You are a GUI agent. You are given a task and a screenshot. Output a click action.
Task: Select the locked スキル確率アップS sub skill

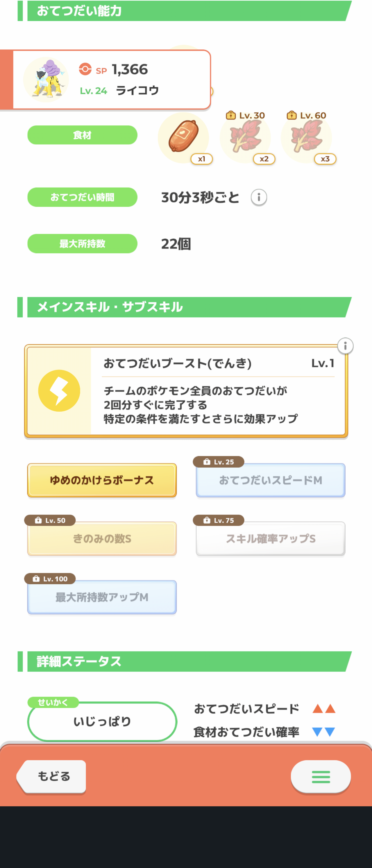pyautogui.click(x=271, y=539)
